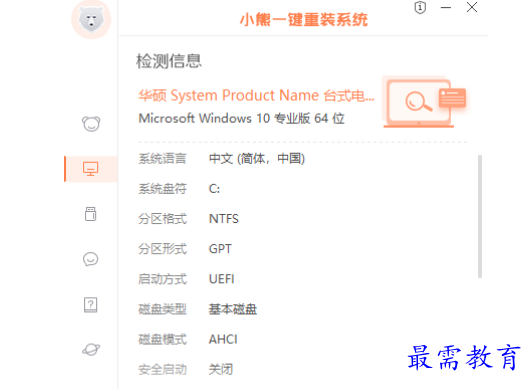This screenshot has width=529, height=389.
Task: Open the question mark help sidebar icon
Action: click(x=90, y=305)
